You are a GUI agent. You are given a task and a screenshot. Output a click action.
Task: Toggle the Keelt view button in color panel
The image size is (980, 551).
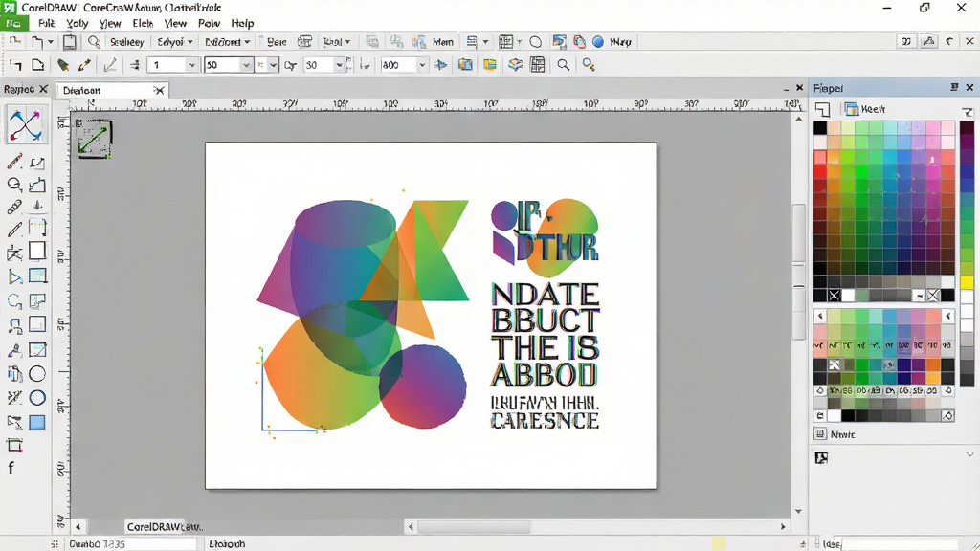(x=865, y=109)
